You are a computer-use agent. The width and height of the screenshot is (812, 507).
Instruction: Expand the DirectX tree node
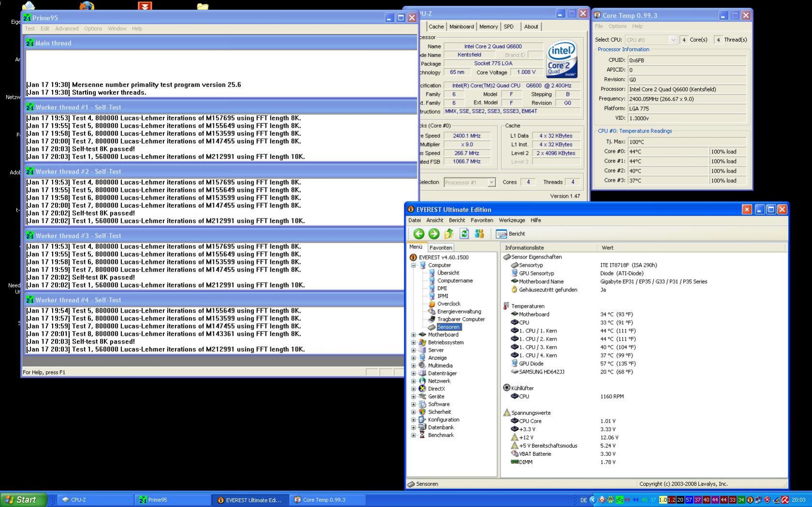tap(413, 389)
